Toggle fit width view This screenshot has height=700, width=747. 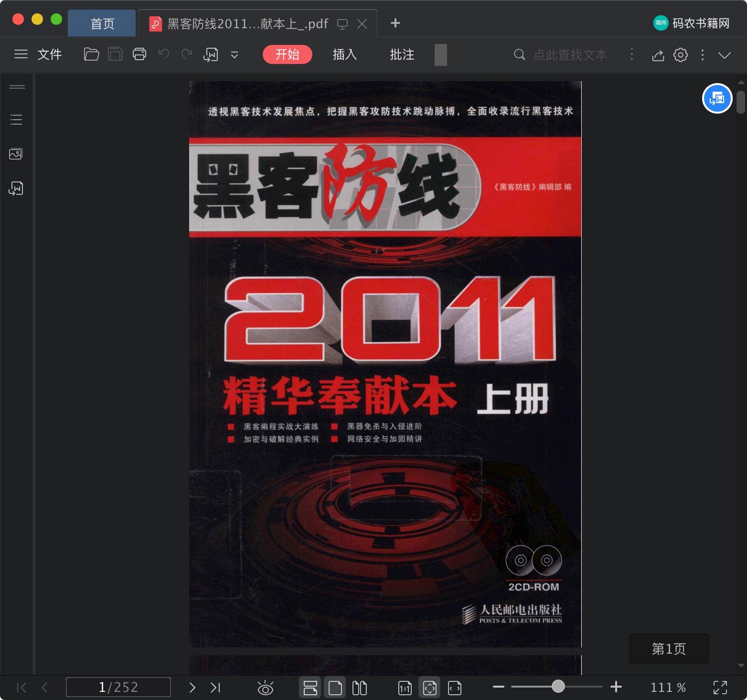point(455,688)
